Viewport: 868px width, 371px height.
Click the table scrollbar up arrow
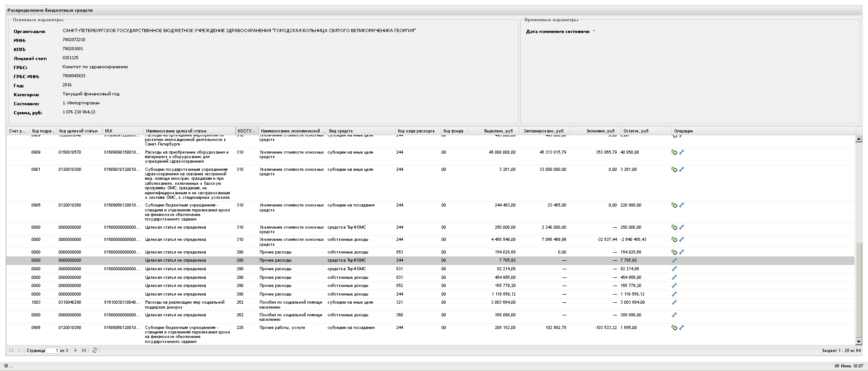[859, 139]
